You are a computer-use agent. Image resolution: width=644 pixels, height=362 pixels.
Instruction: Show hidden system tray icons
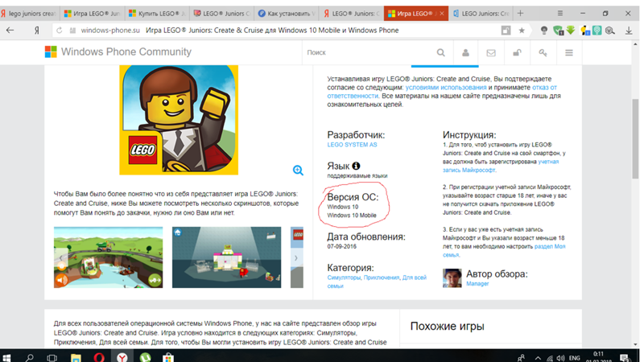coord(538,358)
